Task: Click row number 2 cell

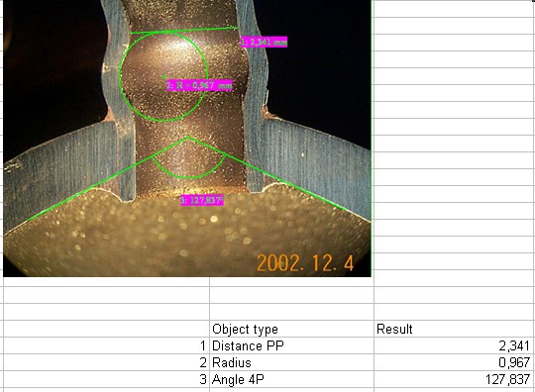Action: coord(106,362)
